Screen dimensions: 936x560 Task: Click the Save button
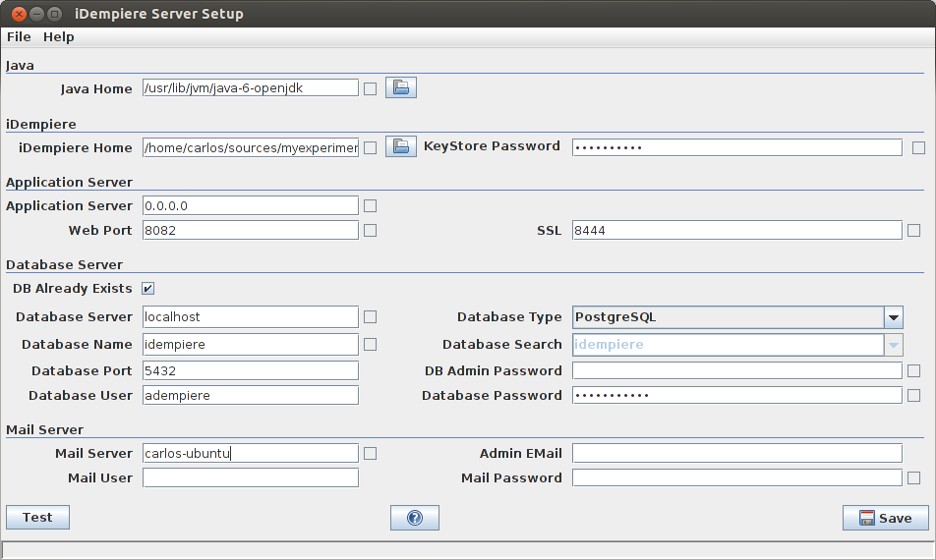point(886,518)
